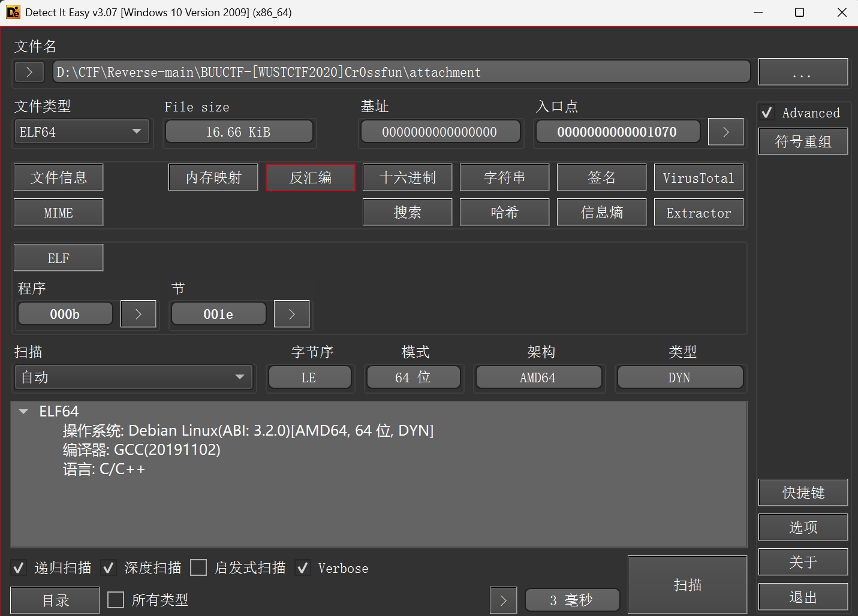858x616 pixels.
Task: Click the arrow icon beside scan time
Action: point(503,600)
